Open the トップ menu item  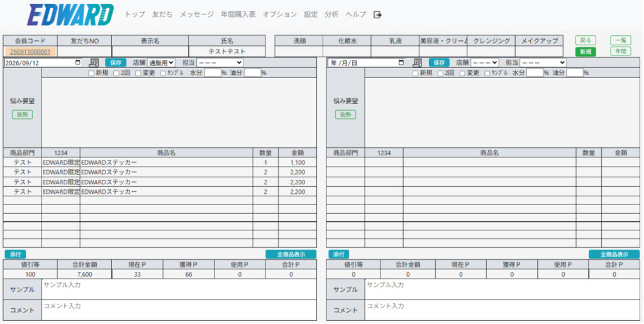click(x=135, y=14)
